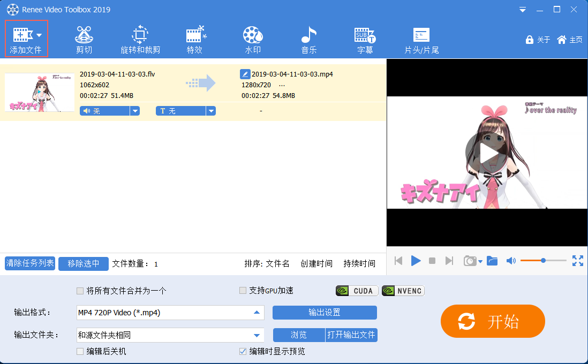Open the 字幕 subtitle tool
The image size is (588, 364).
pyautogui.click(x=365, y=40)
